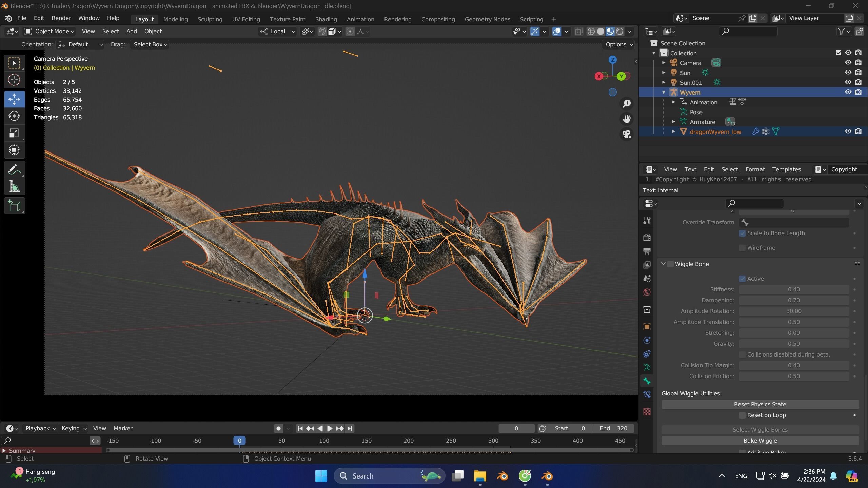Switch to wireframe viewport shading

[591, 32]
